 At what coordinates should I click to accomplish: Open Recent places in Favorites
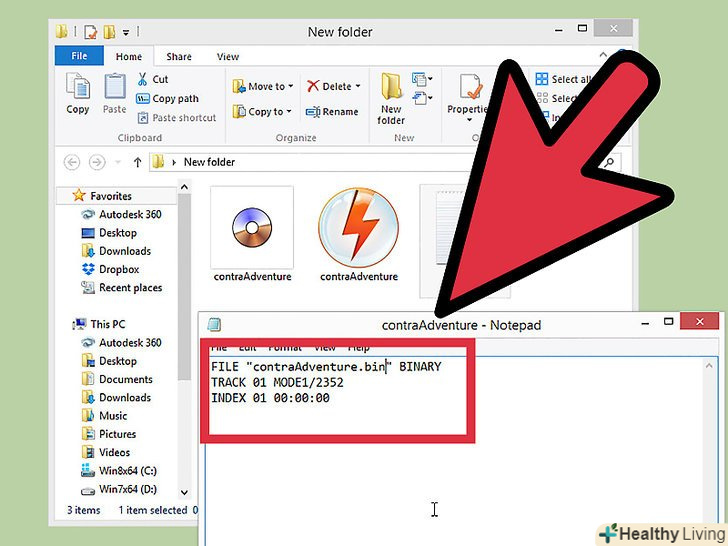pos(122,288)
